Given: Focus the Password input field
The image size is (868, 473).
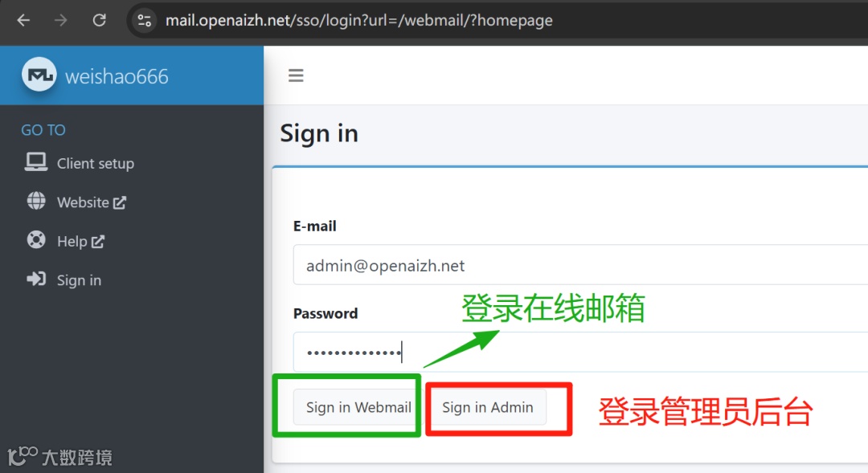Looking at the screenshot, I should pos(580,352).
